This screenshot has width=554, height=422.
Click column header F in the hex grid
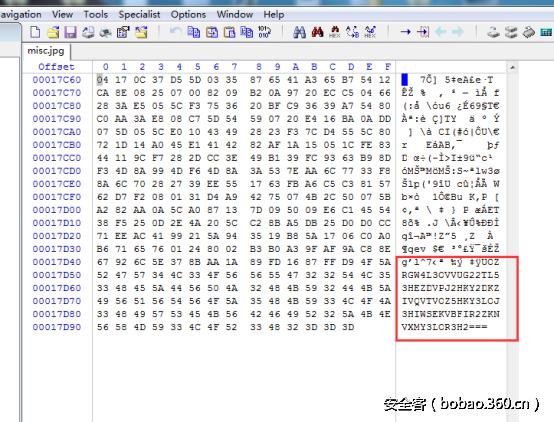(388, 67)
